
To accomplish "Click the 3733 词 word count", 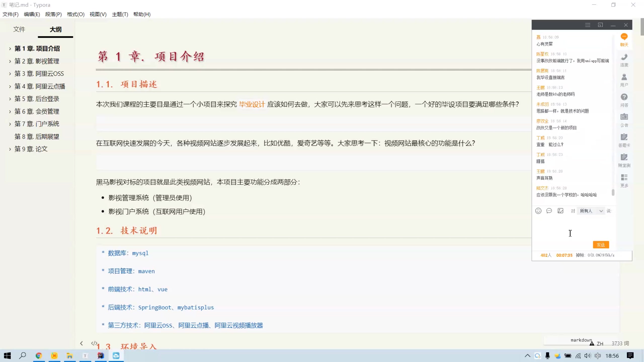I will (620, 343).
